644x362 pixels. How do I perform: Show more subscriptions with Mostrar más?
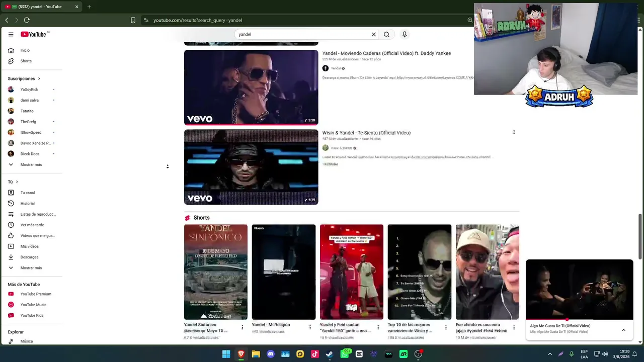point(31,164)
